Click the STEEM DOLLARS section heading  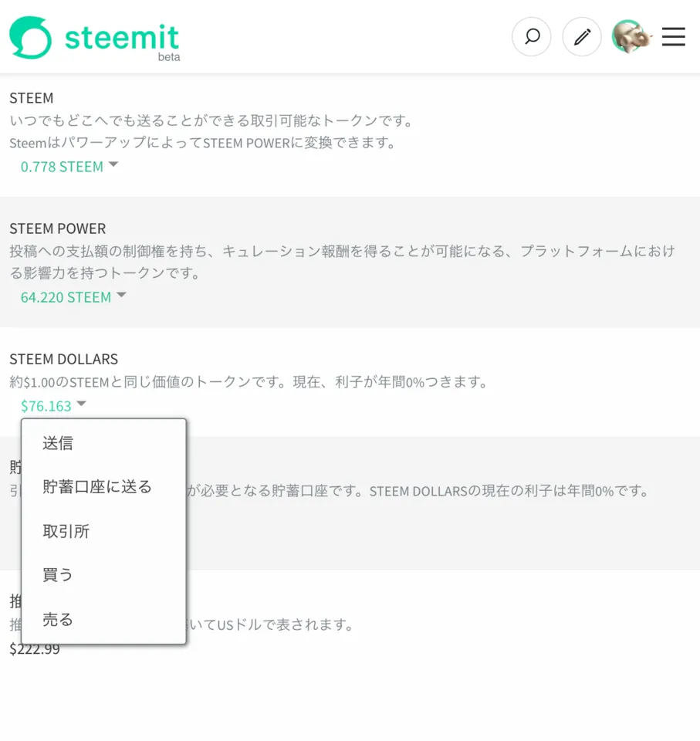click(x=63, y=358)
